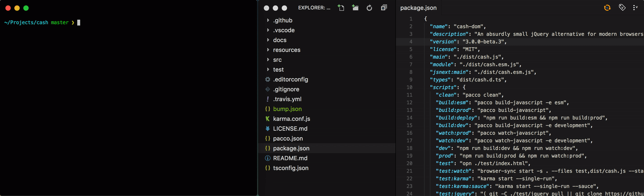Click the braces icon beside tsconfig.json

(268, 168)
